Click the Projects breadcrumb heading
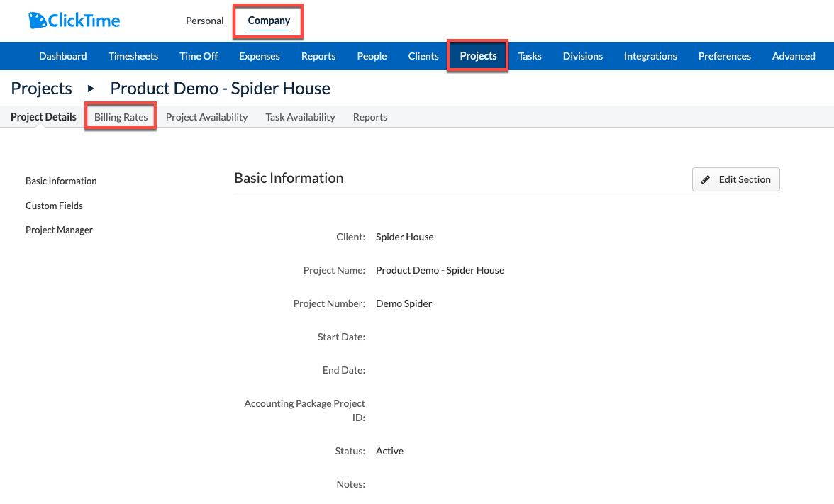The width and height of the screenshot is (834, 504). [x=41, y=88]
